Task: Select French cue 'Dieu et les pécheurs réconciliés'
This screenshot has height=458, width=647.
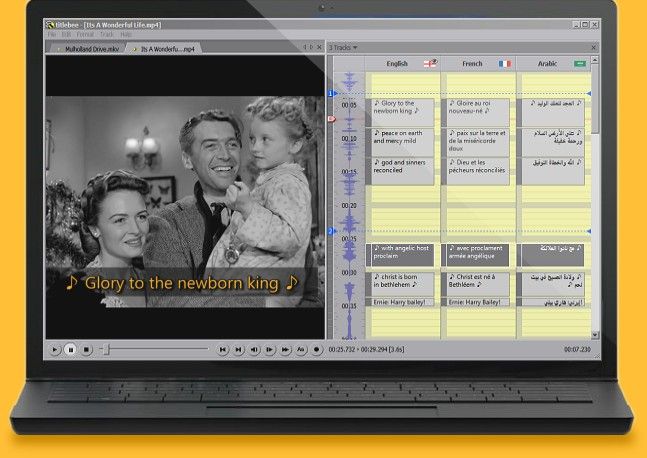Action: tap(475, 171)
